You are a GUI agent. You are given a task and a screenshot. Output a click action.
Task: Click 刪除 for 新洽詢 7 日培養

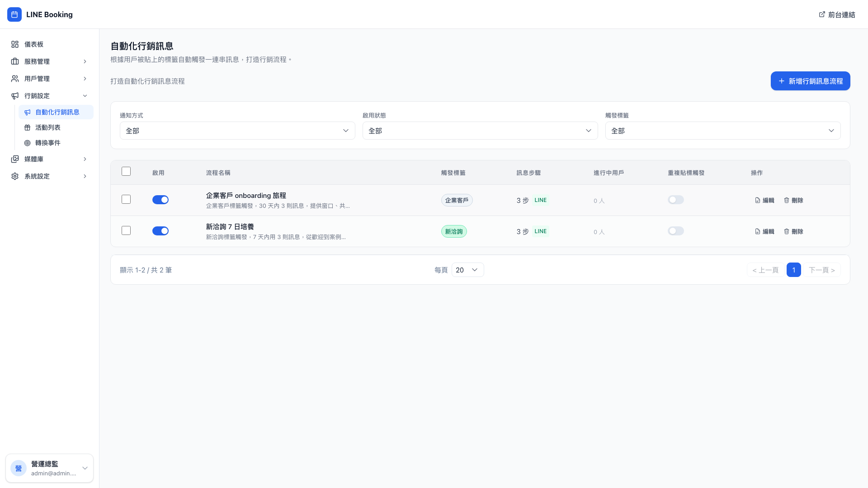(x=793, y=231)
